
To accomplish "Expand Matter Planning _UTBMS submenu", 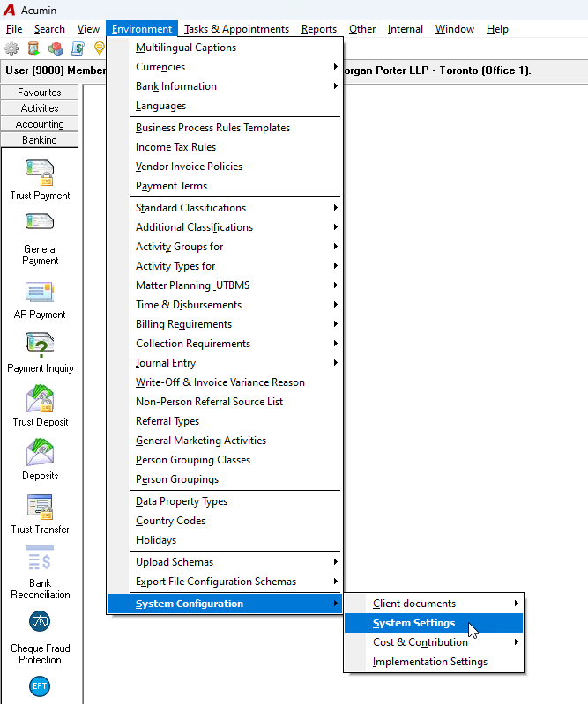I will pyautogui.click(x=225, y=285).
